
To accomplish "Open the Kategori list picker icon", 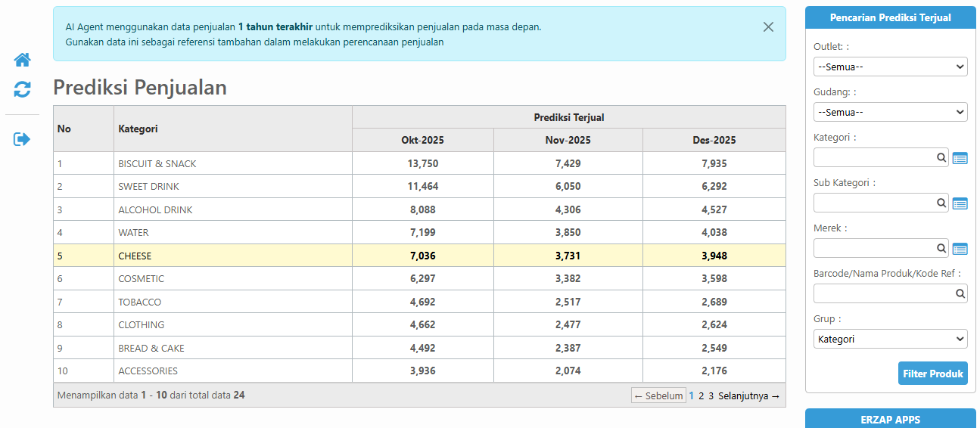I will click(960, 158).
